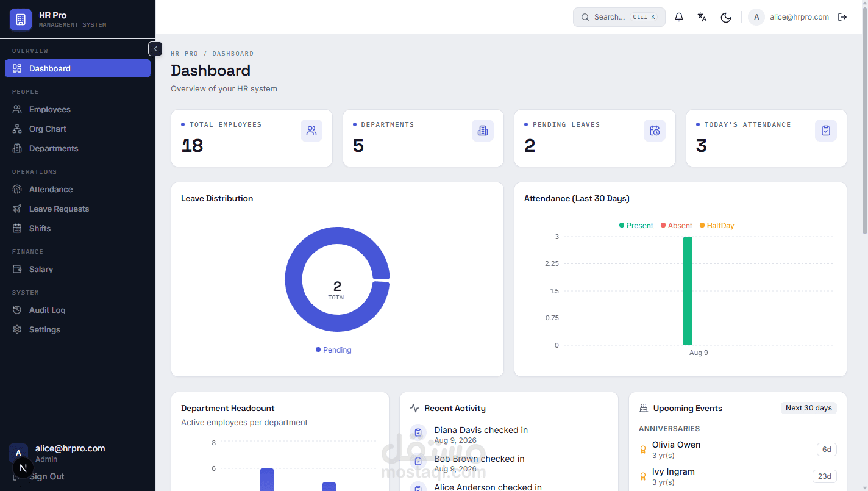Click the 6d badge for Olivia Owen
Screen dimensions: 868x491
(827, 450)
